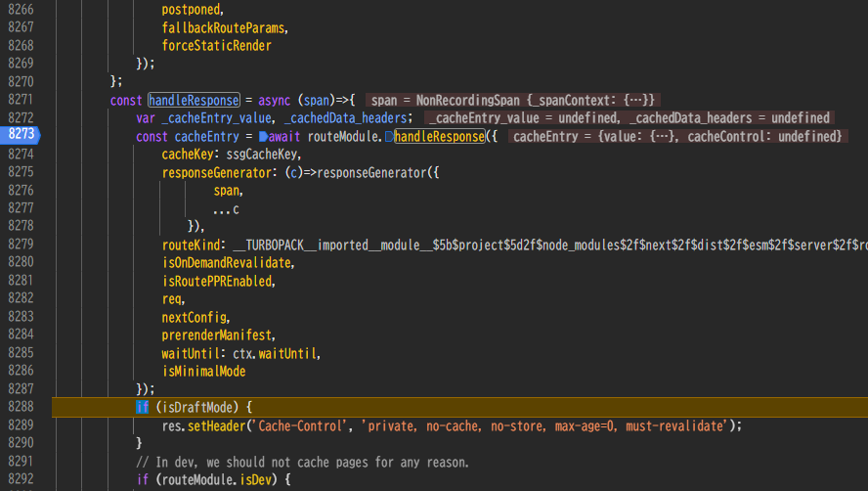Click the 'isOnDemandRevalidate' identifier
The image size is (868, 491).
[226, 263]
